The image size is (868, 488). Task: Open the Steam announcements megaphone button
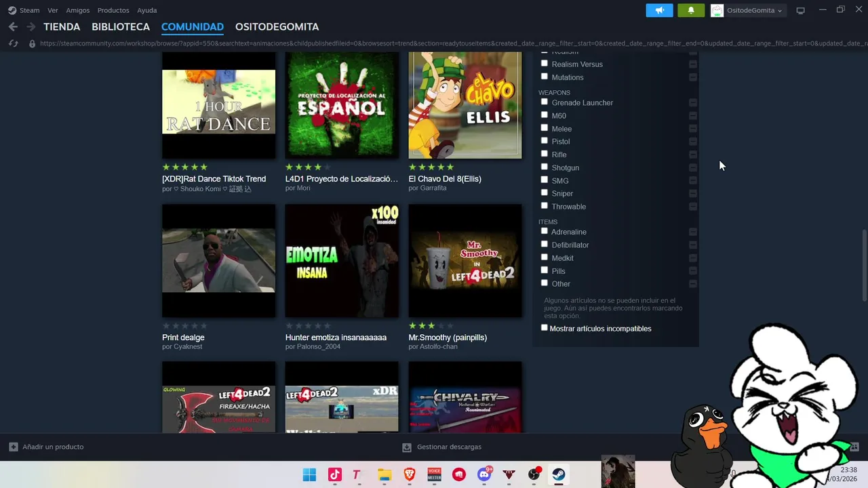coord(659,10)
